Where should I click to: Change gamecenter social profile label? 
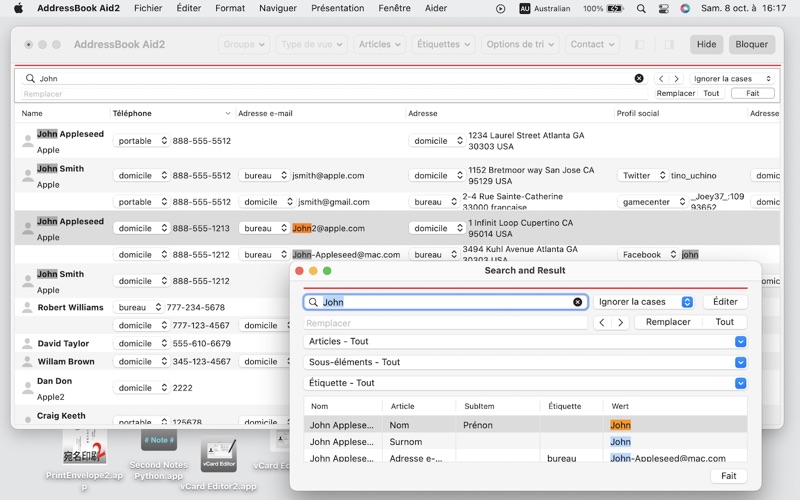[653, 202]
